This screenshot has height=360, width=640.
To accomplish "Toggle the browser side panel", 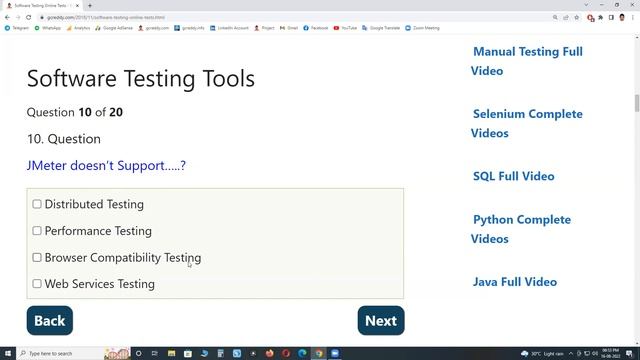I will [x=611, y=18].
